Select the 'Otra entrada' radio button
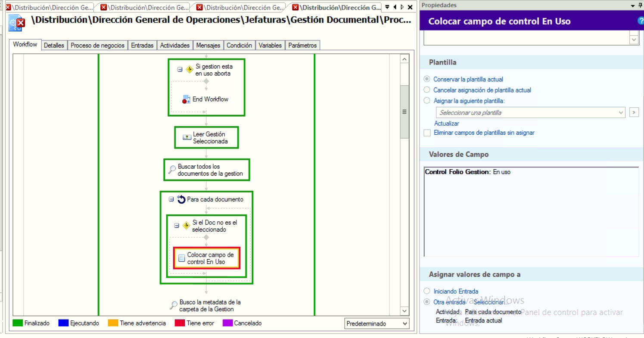Screen dimensions: 644x338 click(427, 302)
